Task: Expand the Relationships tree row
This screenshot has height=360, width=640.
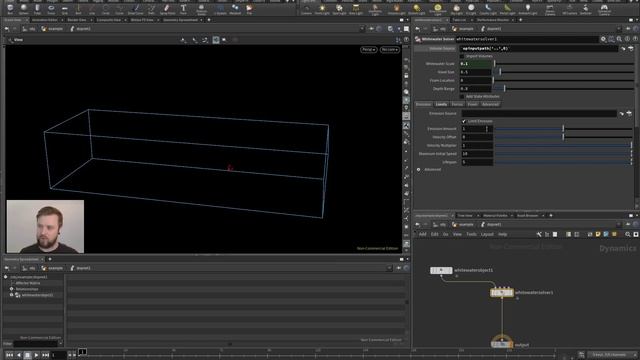Action: pos(11,289)
